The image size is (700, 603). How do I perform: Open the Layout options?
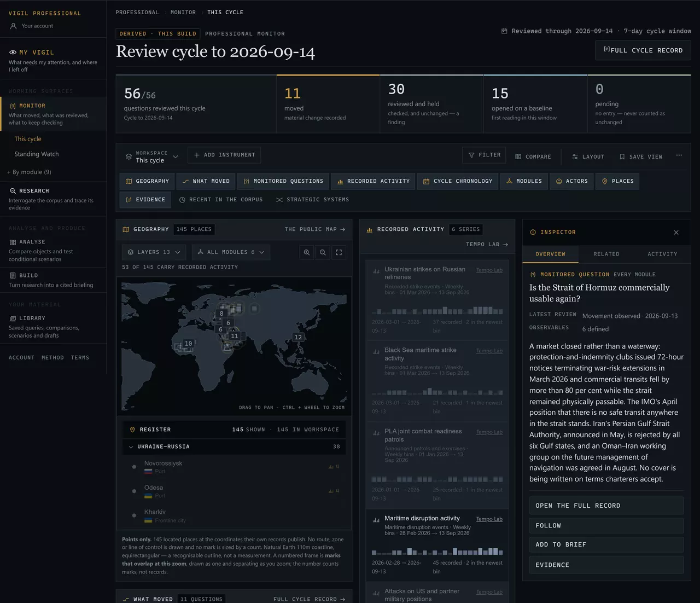[588, 156]
